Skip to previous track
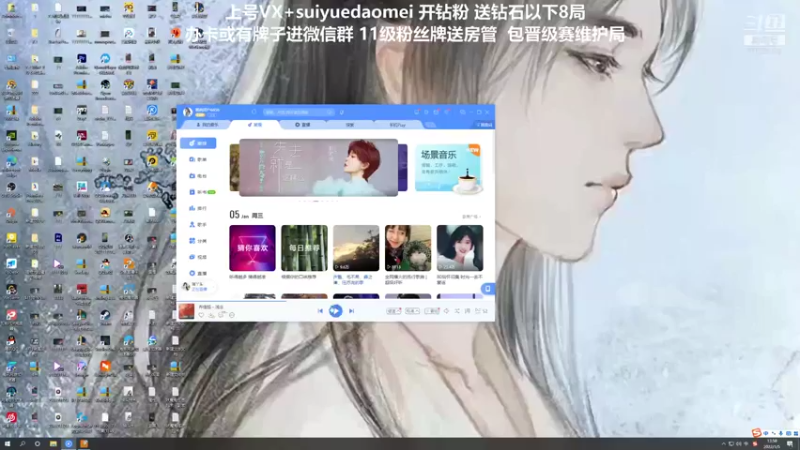This screenshot has height=450, width=800. click(320, 311)
